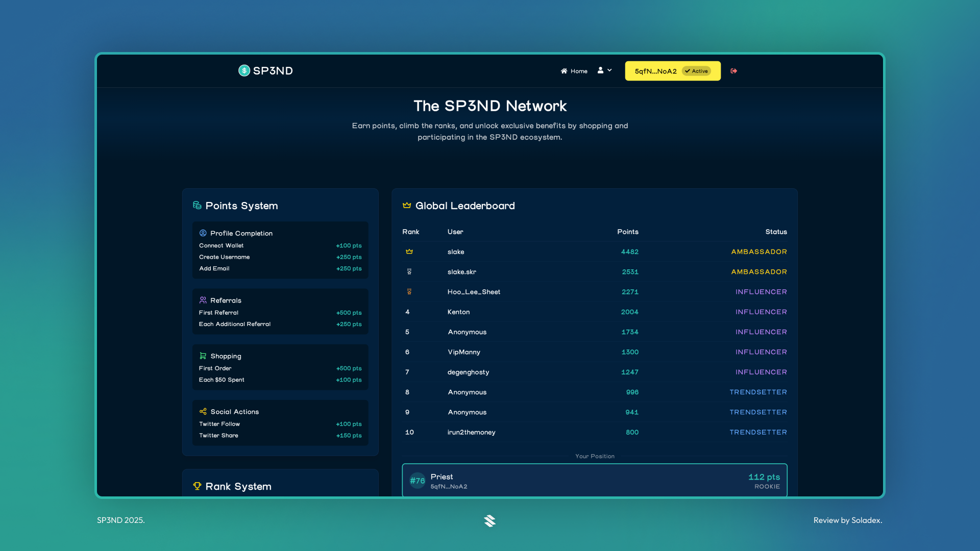Click the Profile Completion user icon

(203, 233)
